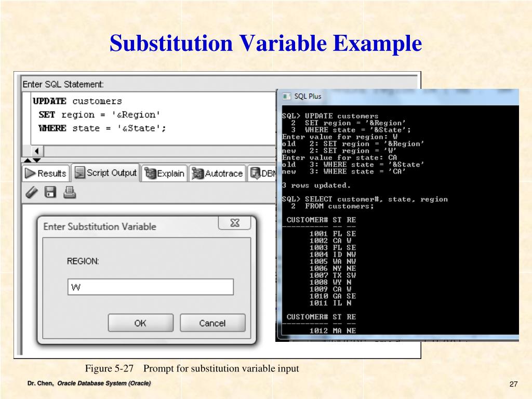Click customer row 1012 MA NE
This screenshot has width=532, height=399.
point(332,330)
